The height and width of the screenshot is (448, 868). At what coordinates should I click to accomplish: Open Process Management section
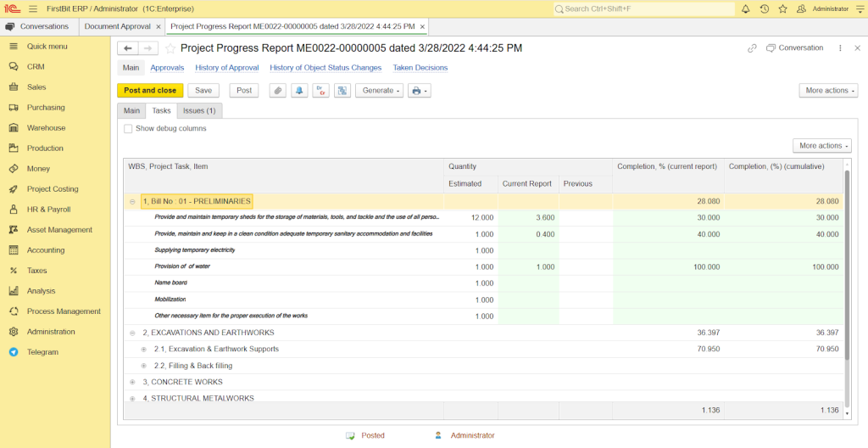[64, 311]
